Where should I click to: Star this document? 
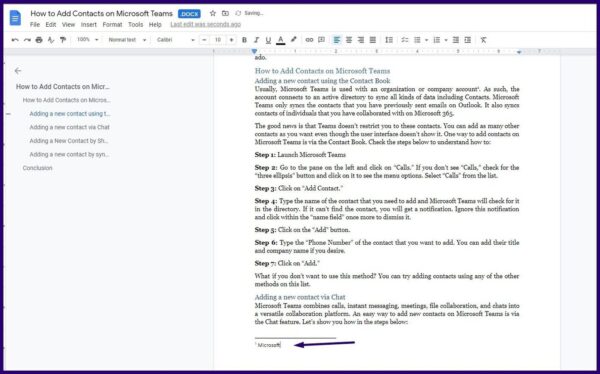tap(213, 13)
